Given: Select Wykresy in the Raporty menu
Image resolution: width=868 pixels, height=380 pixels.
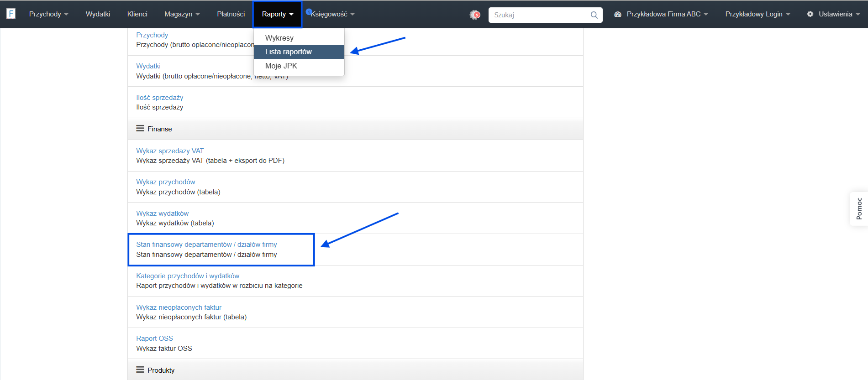Looking at the screenshot, I should [299, 38].
